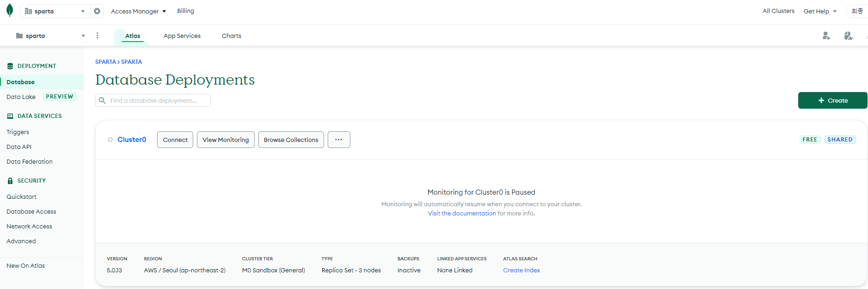Click the first SPARTA breadcrumb
This screenshot has height=289, width=868.
coord(105,61)
